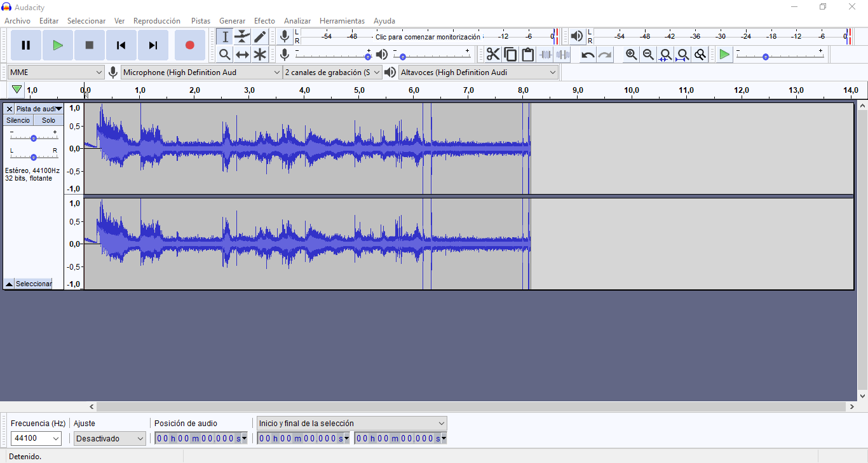Stop playback with the Stop button

[x=90, y=45]
